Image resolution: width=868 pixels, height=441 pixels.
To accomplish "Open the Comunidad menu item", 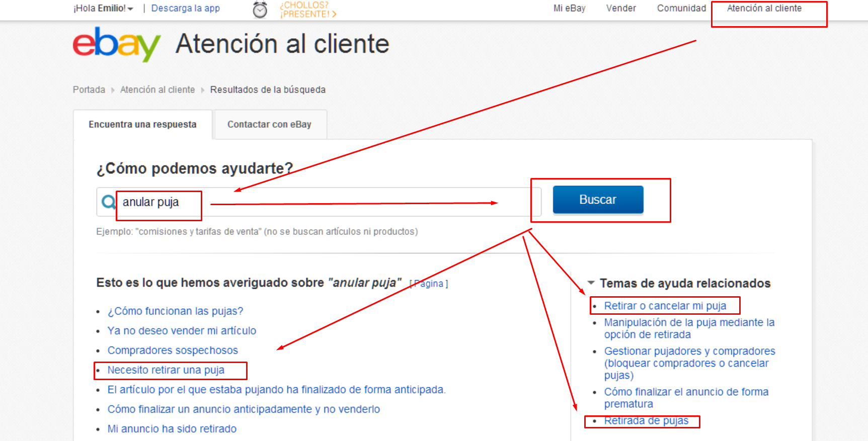I will 681,8.
